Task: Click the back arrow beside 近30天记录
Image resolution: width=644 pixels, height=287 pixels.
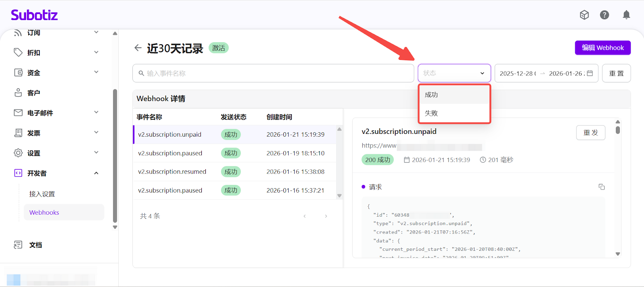Action: (x=138, y=48)
